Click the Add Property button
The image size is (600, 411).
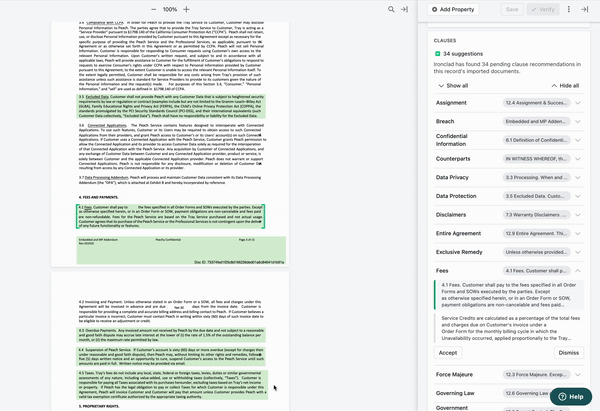click(453, 9)
